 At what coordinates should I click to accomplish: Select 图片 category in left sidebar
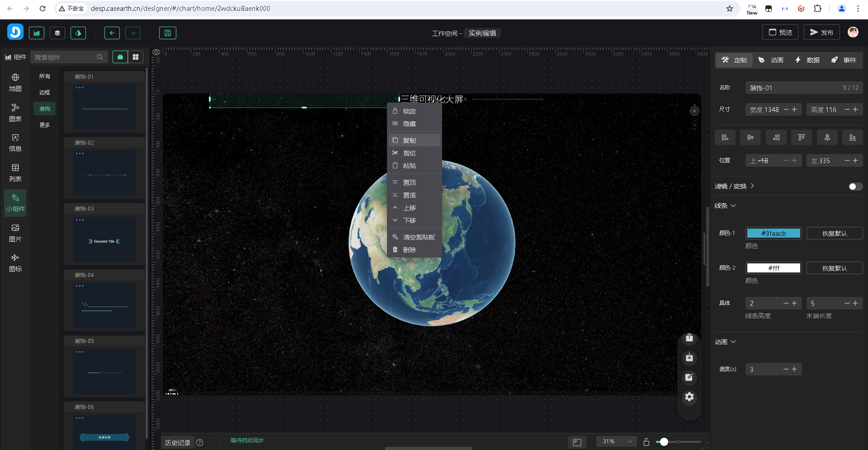15,233
